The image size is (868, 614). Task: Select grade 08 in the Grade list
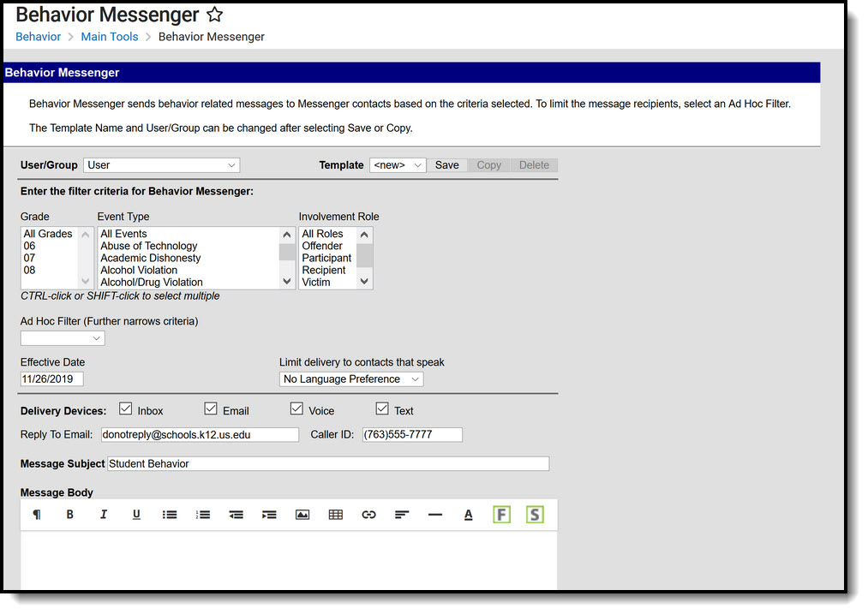coord(50,271)
